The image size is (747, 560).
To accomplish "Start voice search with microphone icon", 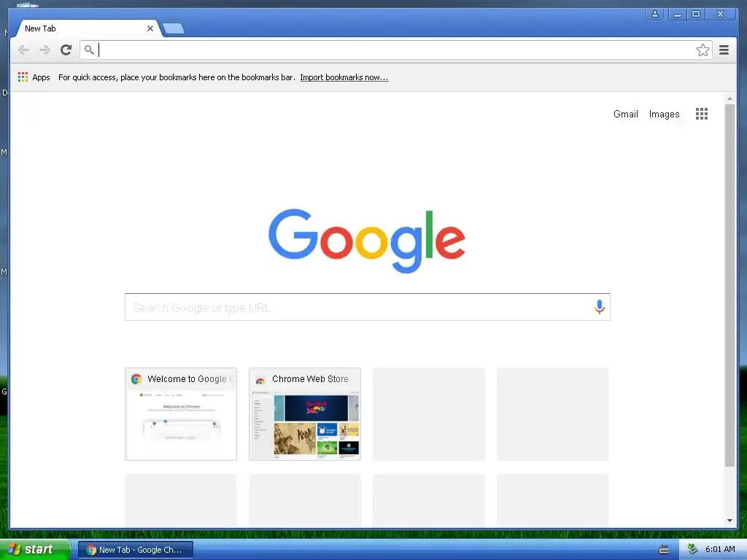I will (x=600, y=307).
